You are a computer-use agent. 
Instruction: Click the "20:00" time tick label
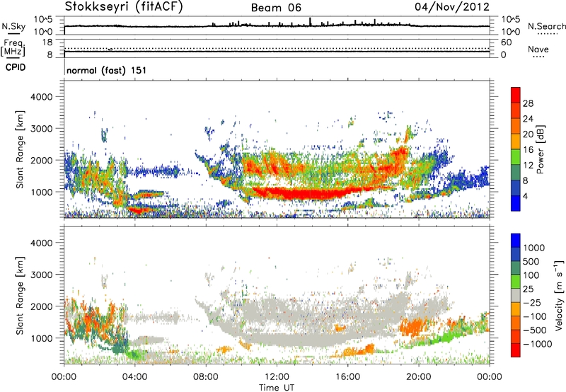(418, 377)
